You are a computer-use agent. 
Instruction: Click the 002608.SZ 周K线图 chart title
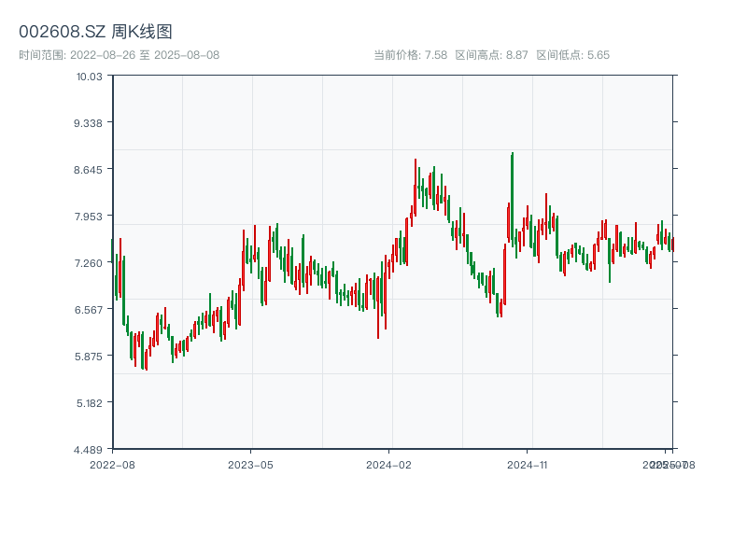(95, 32)
